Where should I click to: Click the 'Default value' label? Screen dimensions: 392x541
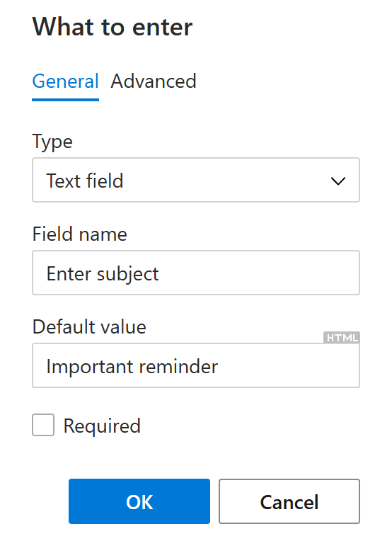(89, 326)
